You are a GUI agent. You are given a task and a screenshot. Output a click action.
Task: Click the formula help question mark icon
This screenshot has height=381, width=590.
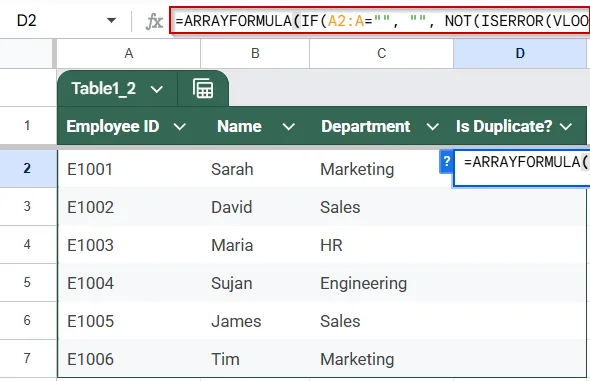(446, 162)
